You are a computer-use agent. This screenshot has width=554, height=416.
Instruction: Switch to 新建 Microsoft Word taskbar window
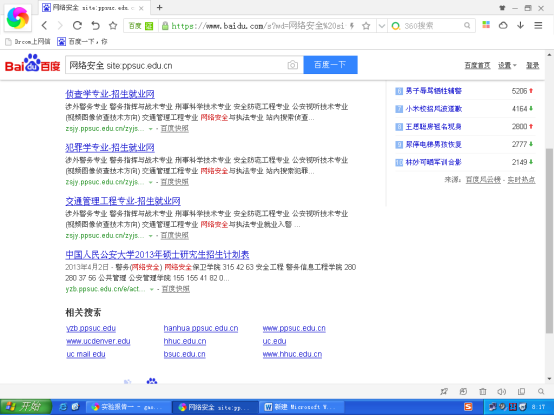coord(302,407)
